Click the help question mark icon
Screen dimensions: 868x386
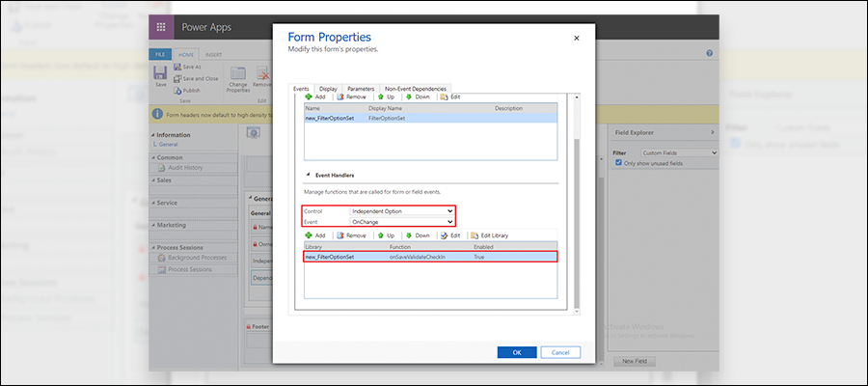(709, 54)
